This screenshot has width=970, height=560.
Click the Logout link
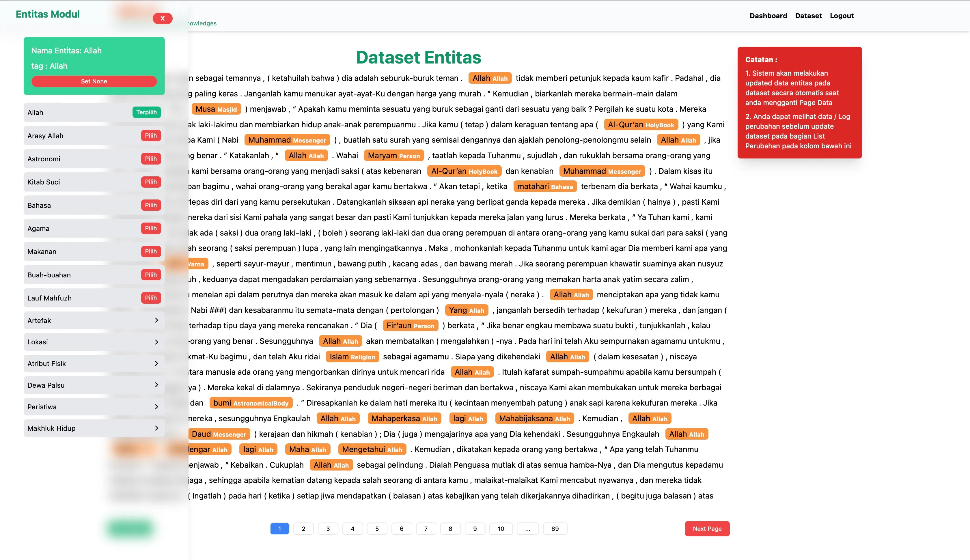pyautogui.click(x=842, y=16)
